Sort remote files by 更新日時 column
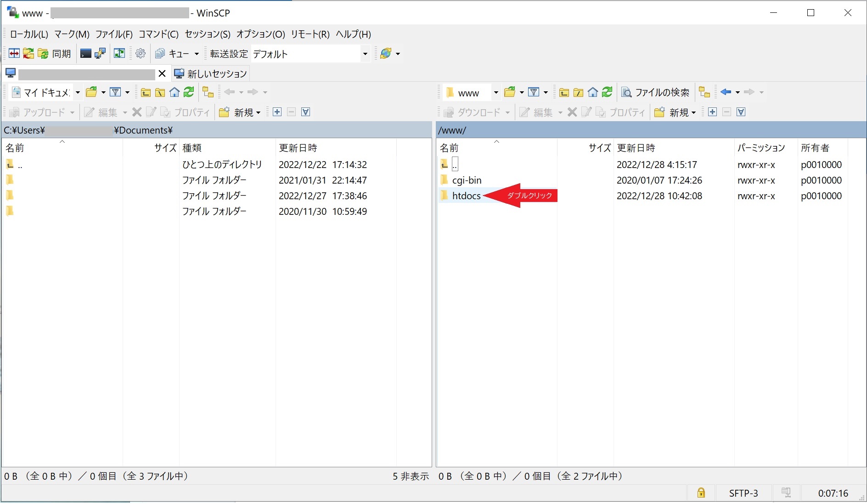 pos(636,148)
